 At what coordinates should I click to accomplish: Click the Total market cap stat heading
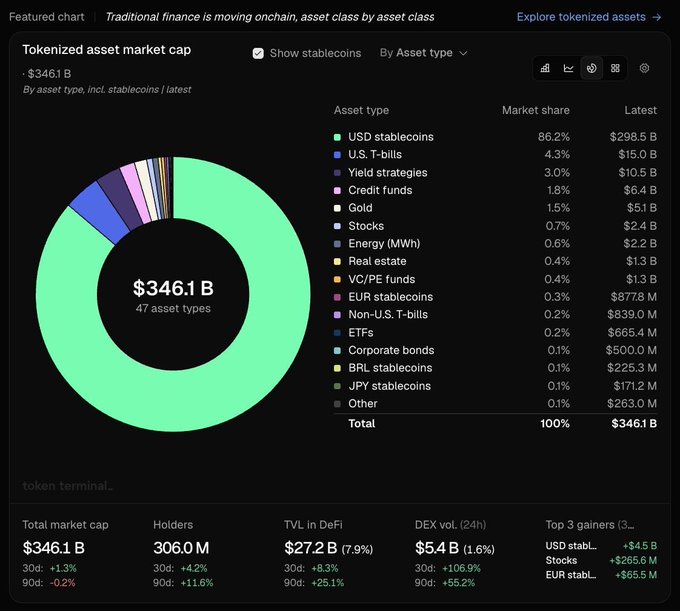tap(65, 525)
